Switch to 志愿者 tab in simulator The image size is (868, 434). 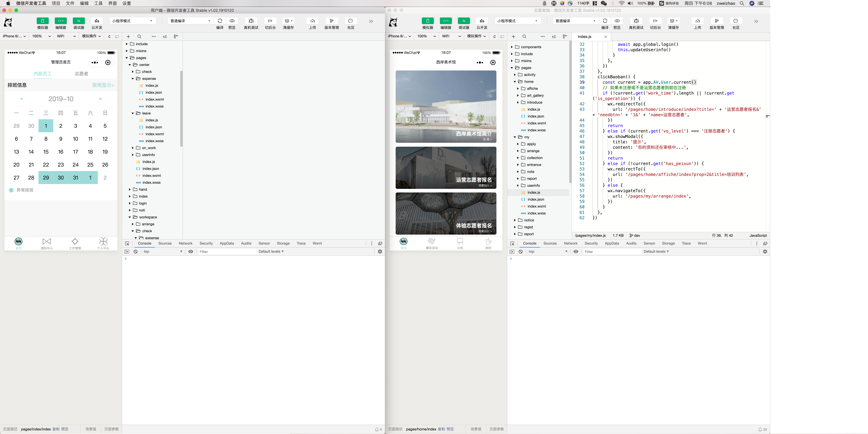point(81,74)
